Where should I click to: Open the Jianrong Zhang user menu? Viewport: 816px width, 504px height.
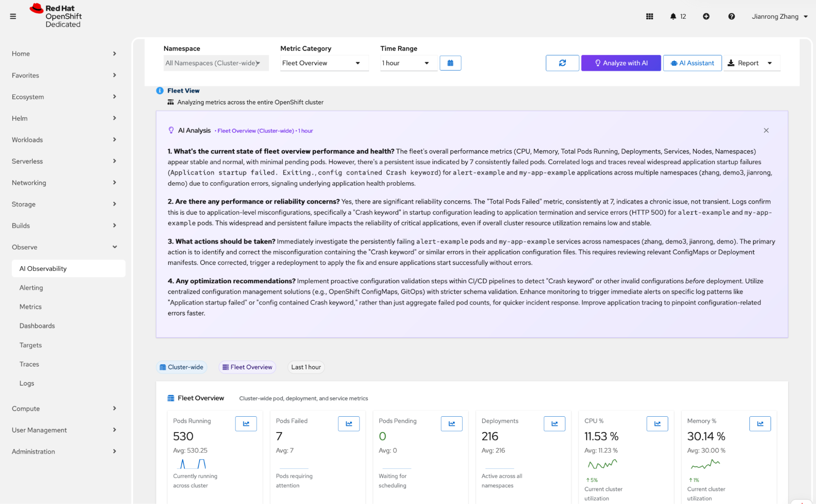pos(779,16)
